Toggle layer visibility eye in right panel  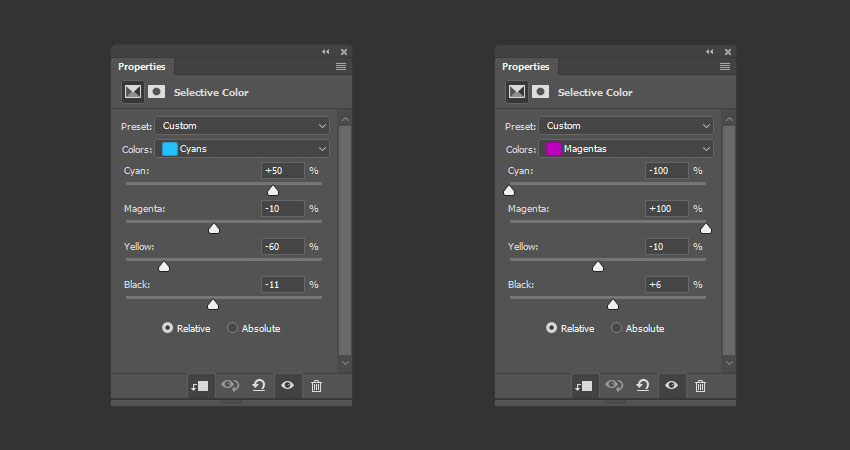(672, 386)
